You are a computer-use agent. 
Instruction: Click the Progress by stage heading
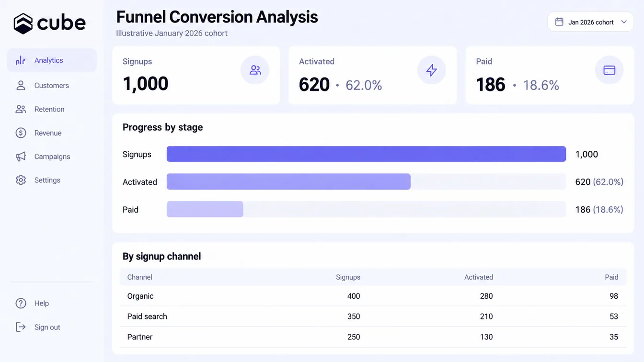163,127
